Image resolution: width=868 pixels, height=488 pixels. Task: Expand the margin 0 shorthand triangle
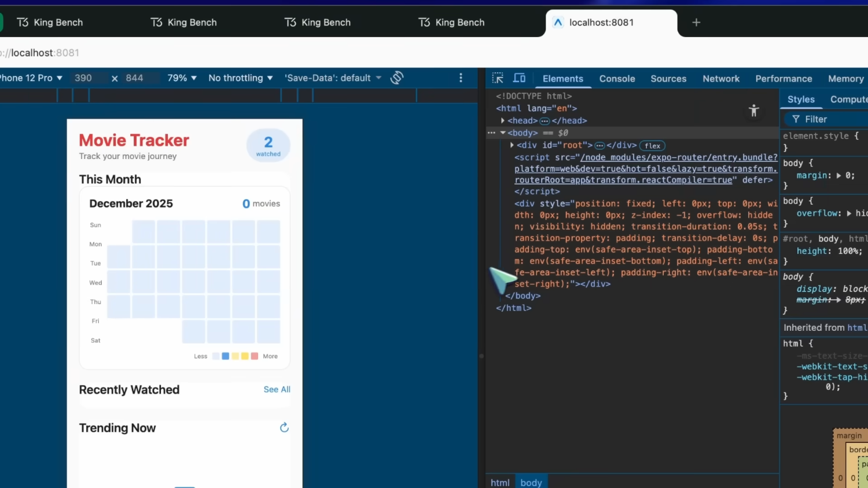[x=838, y=176]
